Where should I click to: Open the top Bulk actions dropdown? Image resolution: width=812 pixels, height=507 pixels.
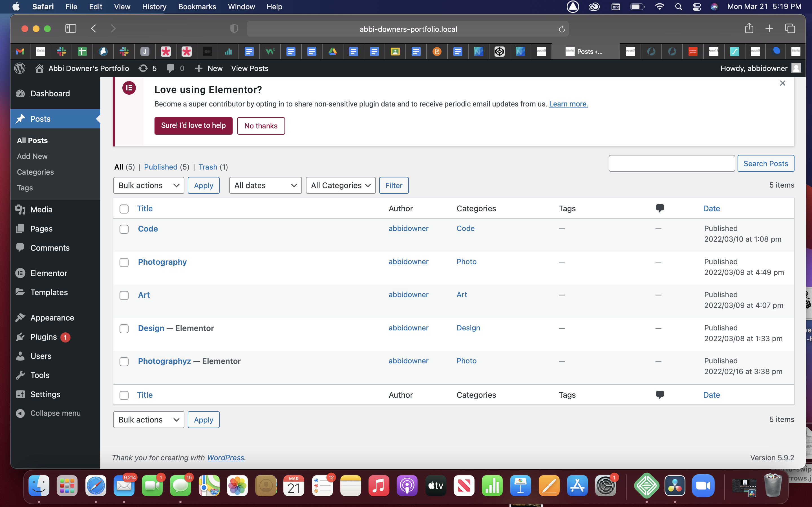click(x=149, y=185)
